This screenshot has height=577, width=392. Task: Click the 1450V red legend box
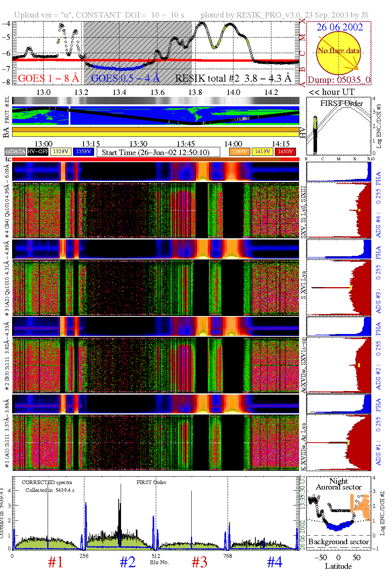285,152
